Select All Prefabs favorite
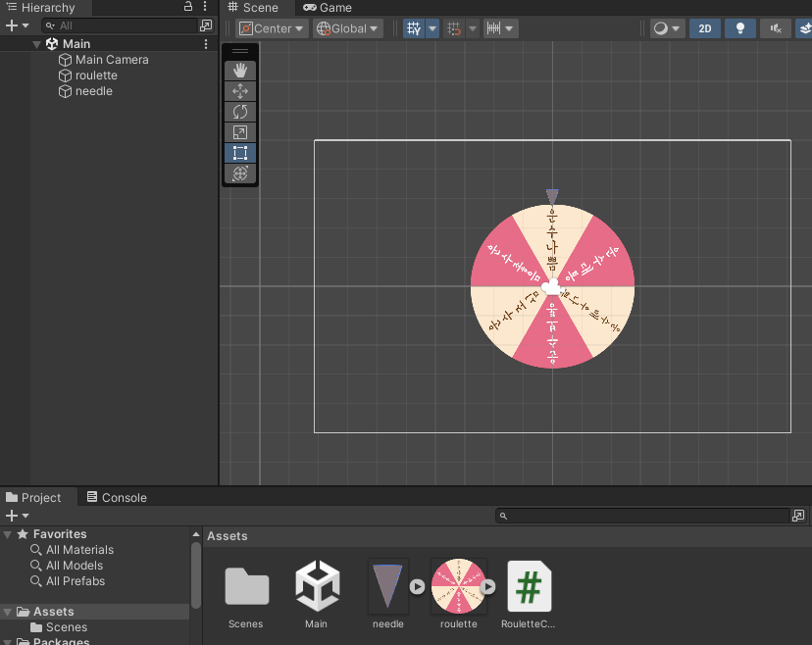 point(68,581)
